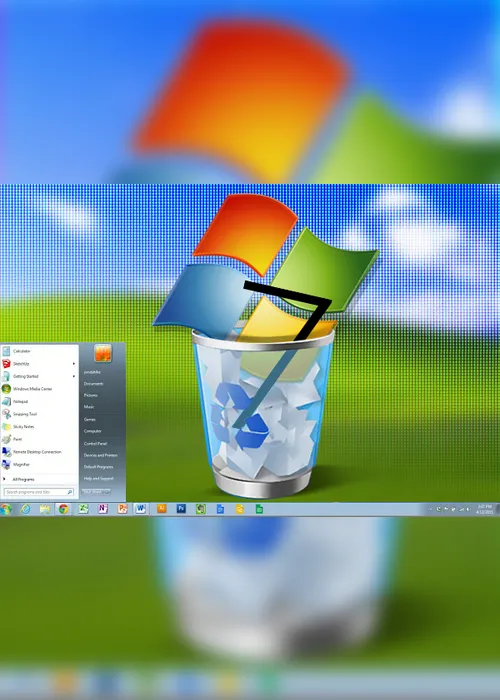Click the Search programs and files box
This screenshot has height=700, width=500.
[x=39, y=492]
